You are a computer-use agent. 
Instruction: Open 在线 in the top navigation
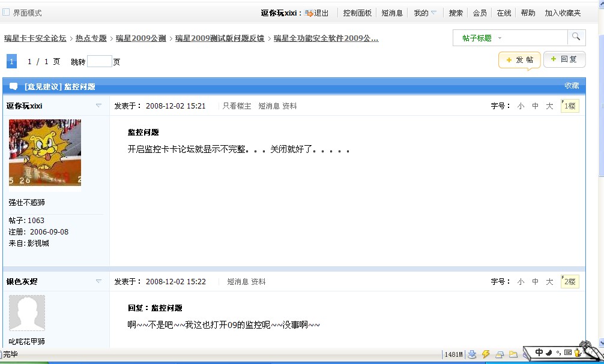click(504, 13)
